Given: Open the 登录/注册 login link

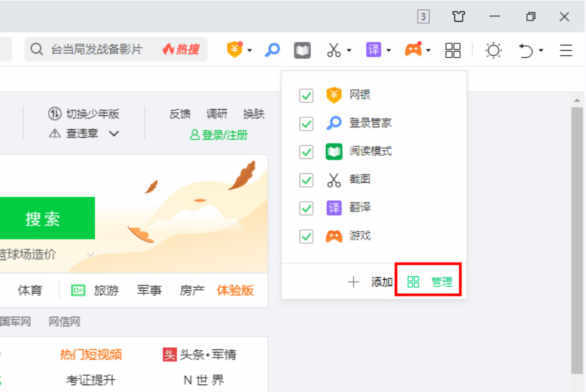Looking at the screenshot, I should point(220,133).
